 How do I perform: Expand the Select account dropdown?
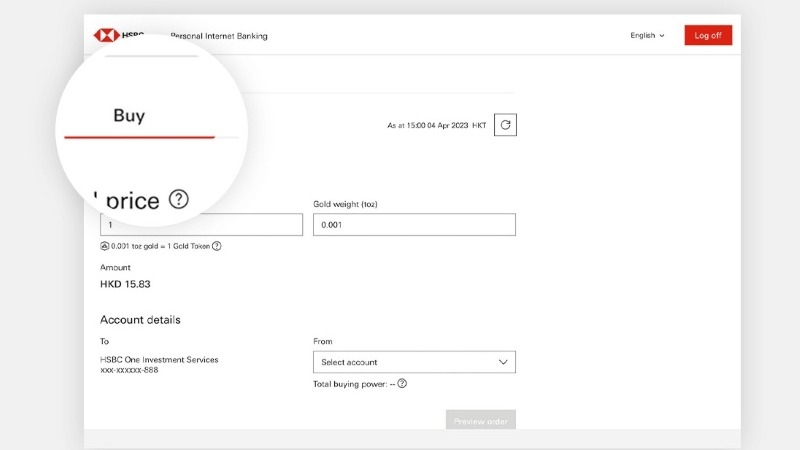pos(414,362)
